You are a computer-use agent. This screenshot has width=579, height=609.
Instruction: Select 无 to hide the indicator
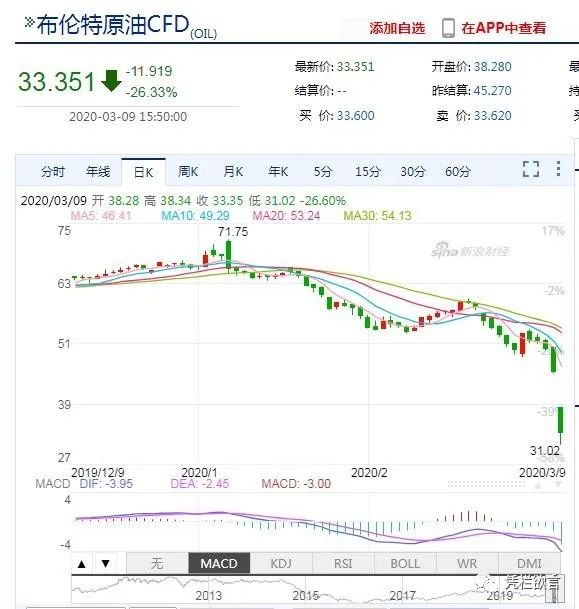coord(157,563)
